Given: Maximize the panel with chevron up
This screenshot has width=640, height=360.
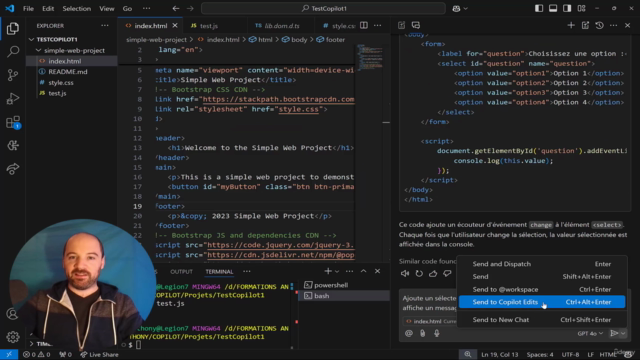Looking at the screenshot, I should coord(363,271).
